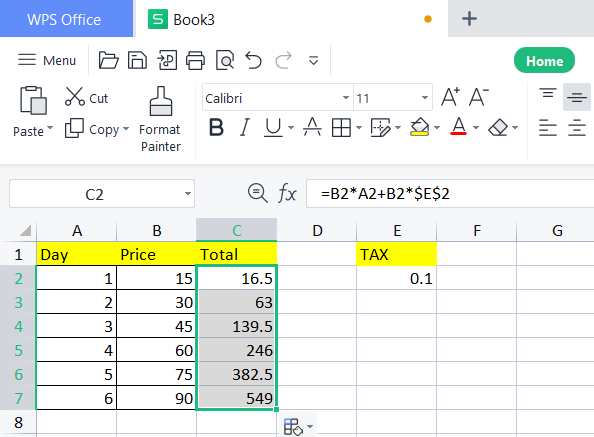Toggle Strikethrough text formatting

pyautogui.click(x=312, y=127)
